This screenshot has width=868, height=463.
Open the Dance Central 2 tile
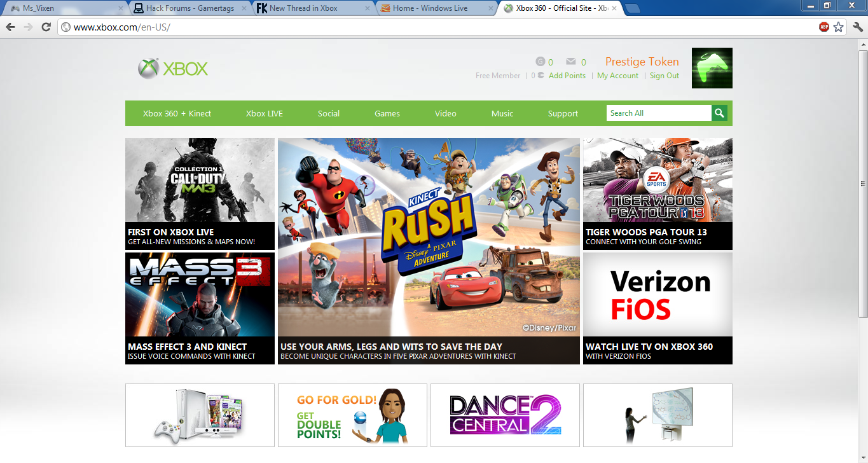[505, 415]
